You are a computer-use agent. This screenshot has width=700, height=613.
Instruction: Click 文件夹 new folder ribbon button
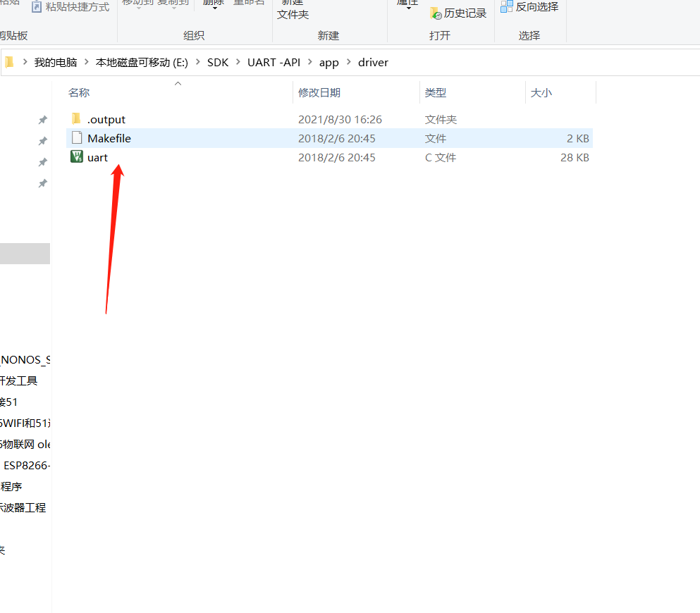click(x=293, y=14)
